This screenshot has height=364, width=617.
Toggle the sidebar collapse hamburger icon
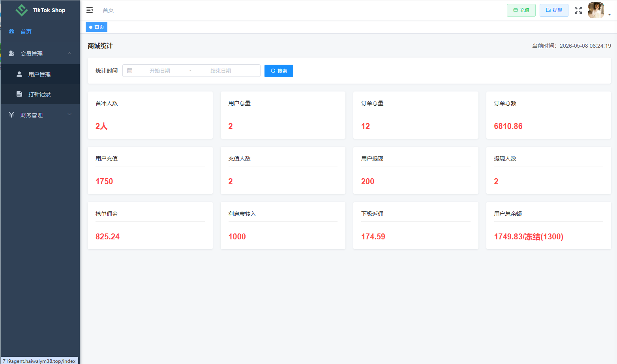click(x=90, y=10)
